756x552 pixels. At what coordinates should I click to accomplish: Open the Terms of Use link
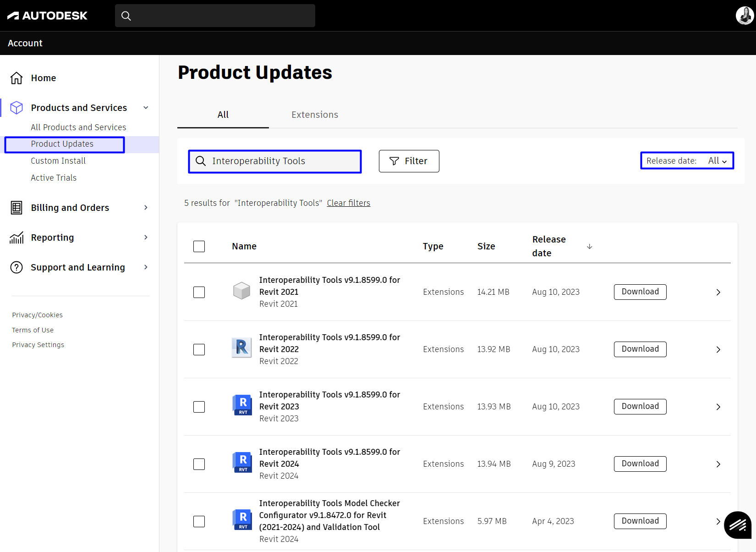(x=33, y=330)
